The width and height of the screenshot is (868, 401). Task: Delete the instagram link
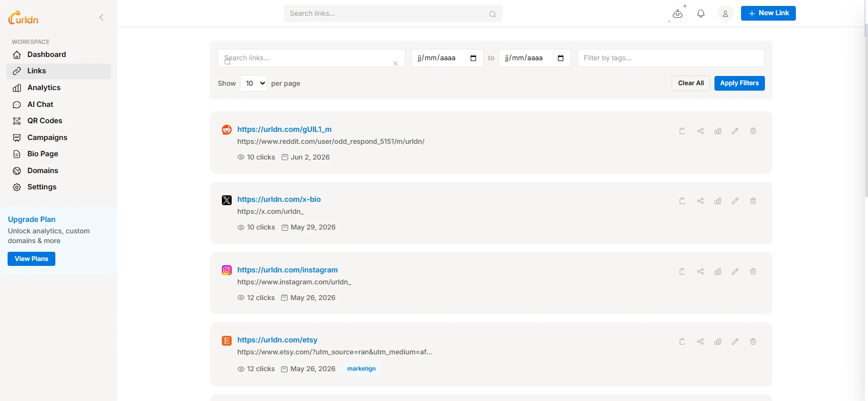pos(753,271)
